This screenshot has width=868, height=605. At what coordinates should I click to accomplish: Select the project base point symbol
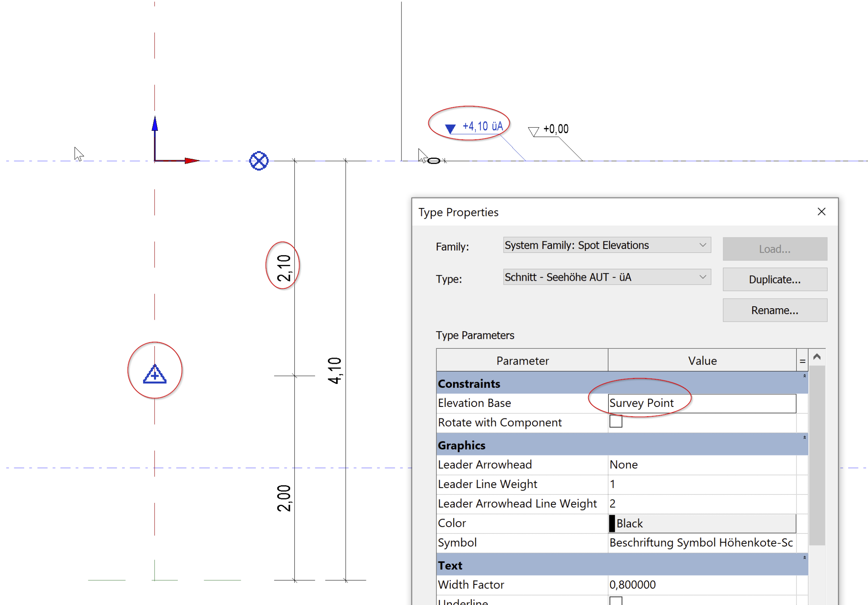(x=258, y=161)
